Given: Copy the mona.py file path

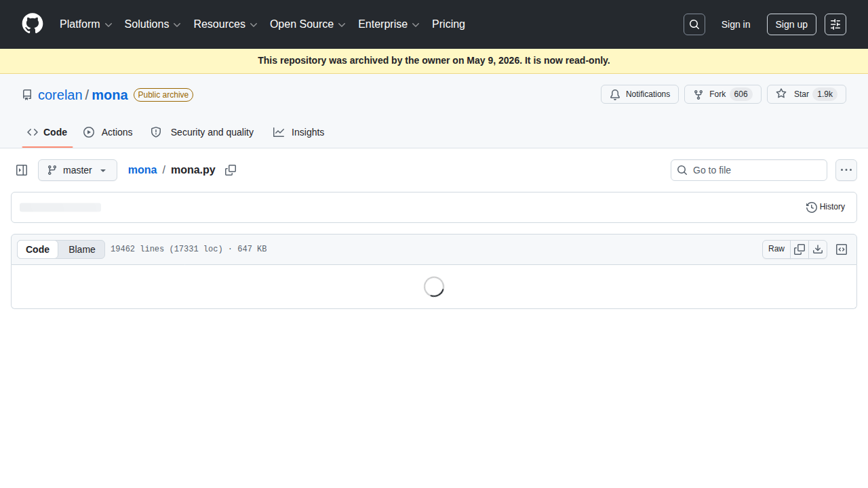Looking at the screenshot, I should pos(231,170).
